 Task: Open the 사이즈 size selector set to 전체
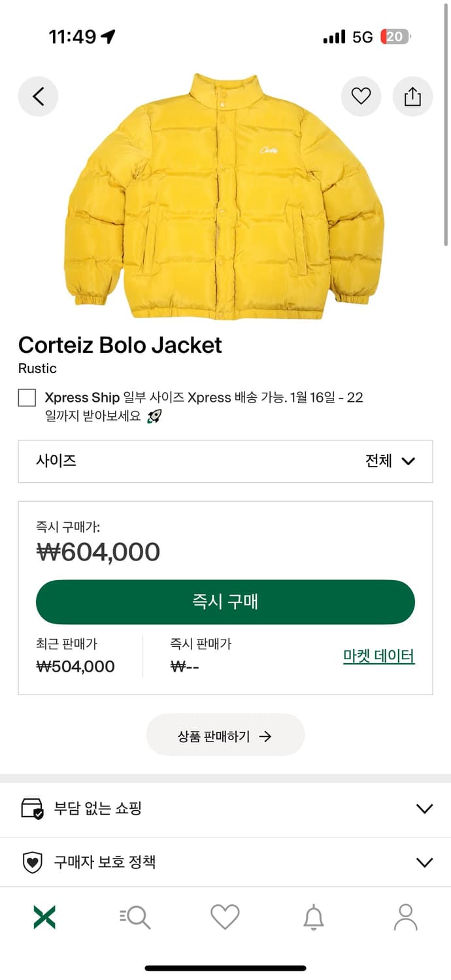[x=225, y=461]
